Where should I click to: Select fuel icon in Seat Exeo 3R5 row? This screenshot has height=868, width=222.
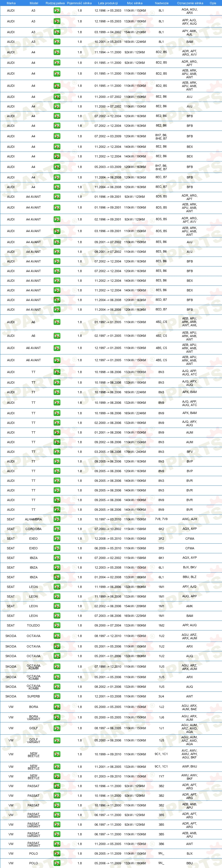[x=57, y=548]
